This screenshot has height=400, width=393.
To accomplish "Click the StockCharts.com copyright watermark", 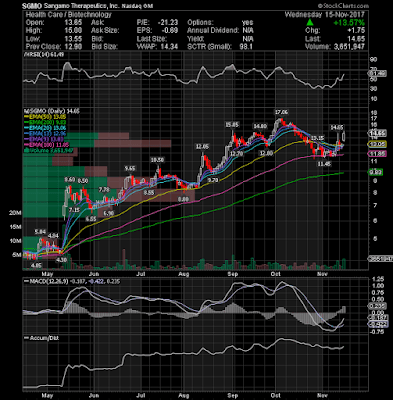I will click(343, 6).
